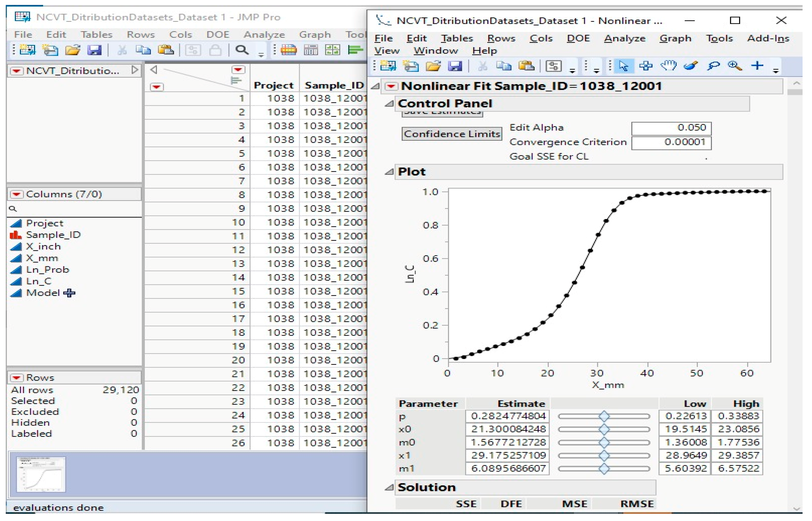812x521 pixels.
Task: Open Analyze menu in Nonlinear window
Action: [624, 39]
